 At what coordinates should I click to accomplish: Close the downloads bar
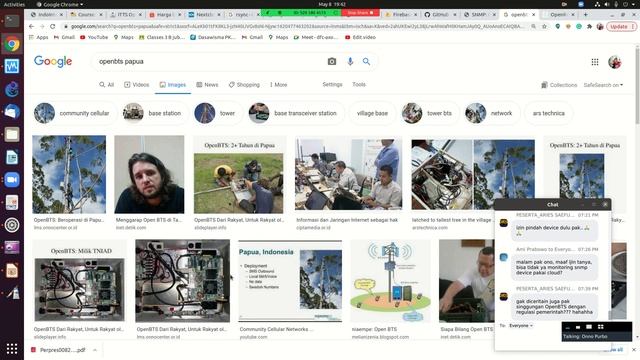pos(634,350)
